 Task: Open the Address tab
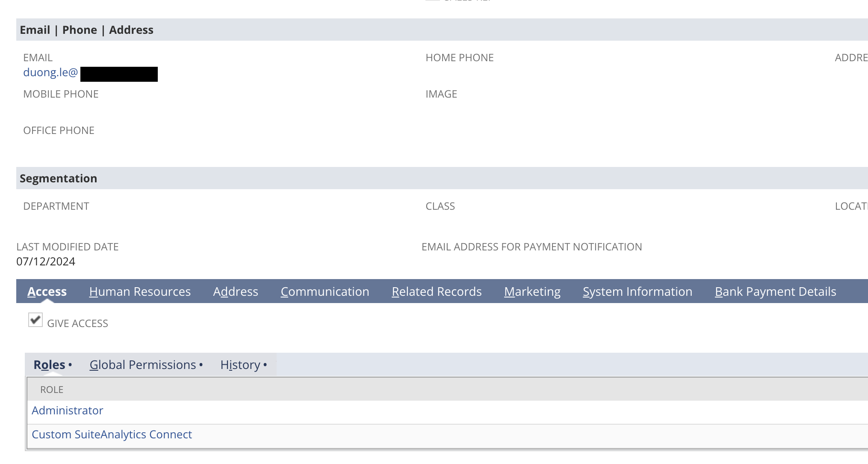coord(236,291)
